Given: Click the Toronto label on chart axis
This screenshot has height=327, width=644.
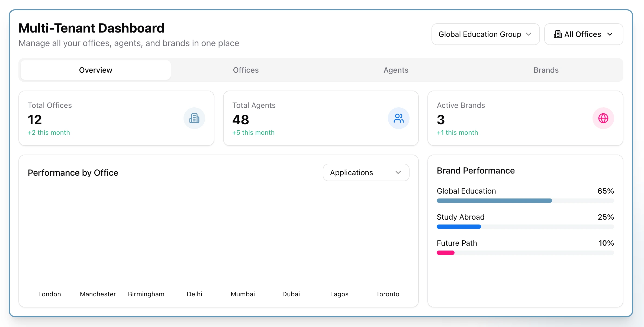Looking at the screenshot, I should tap(387, 294).
